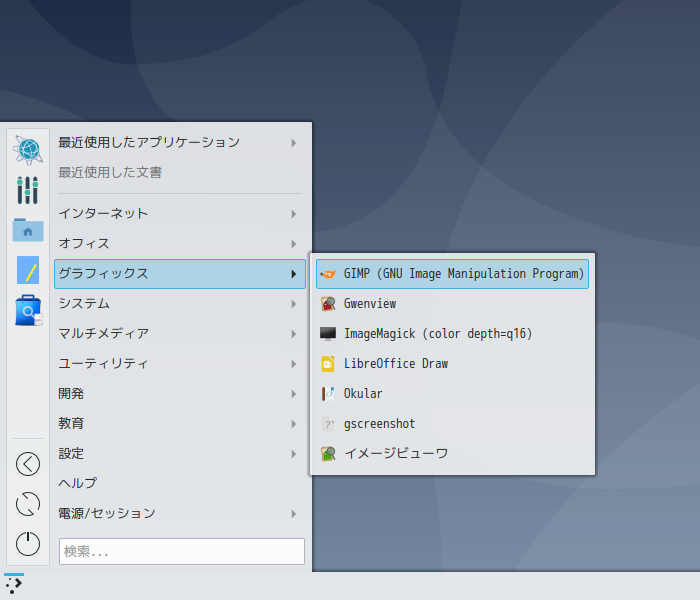Expand the 教育 category arrow
This screenshot has height=600, width=700.
pos(293,424)
